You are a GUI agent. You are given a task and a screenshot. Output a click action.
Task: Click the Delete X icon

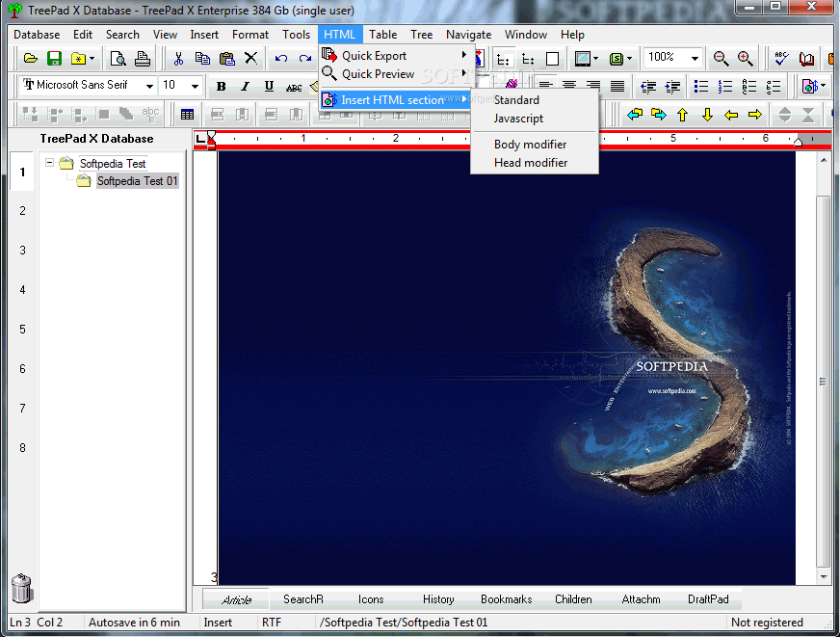pos(250,58)
